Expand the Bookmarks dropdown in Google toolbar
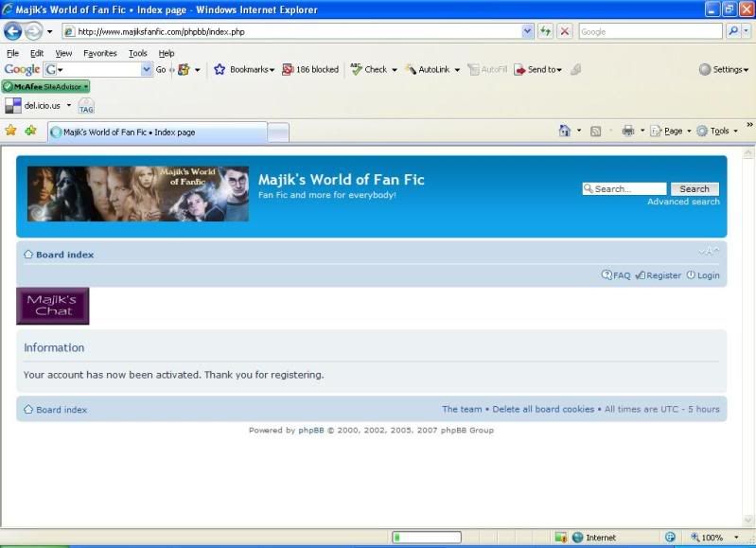Screen dimensions: 756x548 (x=245, y=69)
